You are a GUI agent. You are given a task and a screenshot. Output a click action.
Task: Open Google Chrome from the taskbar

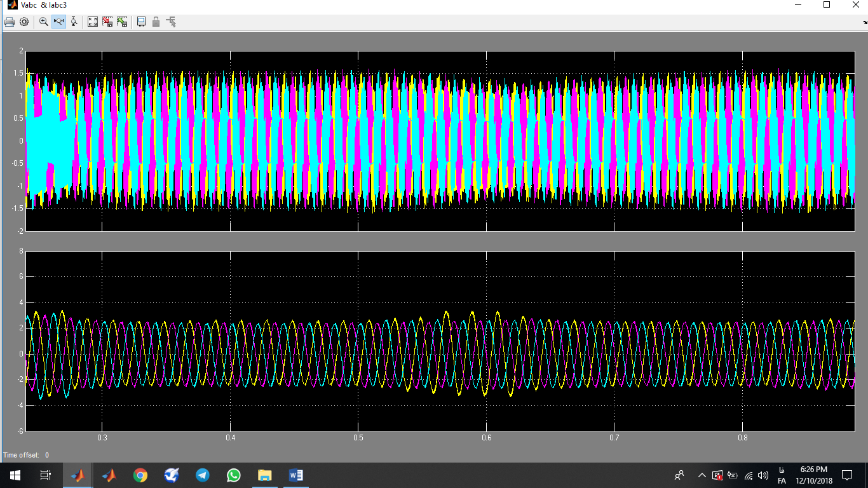[x=140, y=475]
